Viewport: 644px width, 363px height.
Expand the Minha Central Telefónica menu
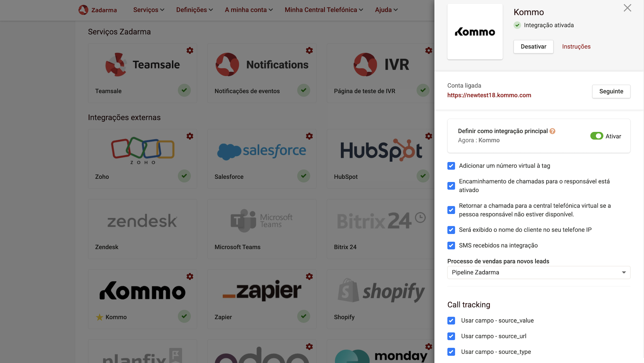(x=324, y=10)
